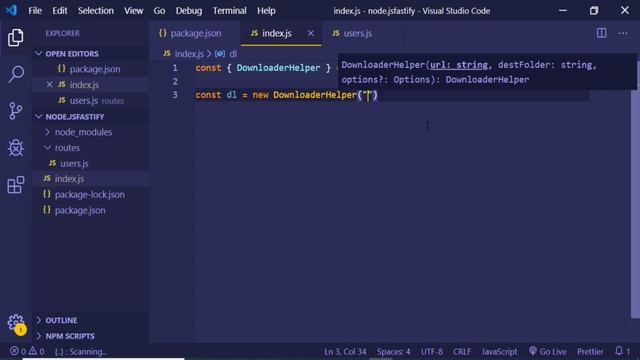Image resolution: width=640 pixels, height=360 pixels.
Task: Open the Extensions view icon
Action: (16, 184)
